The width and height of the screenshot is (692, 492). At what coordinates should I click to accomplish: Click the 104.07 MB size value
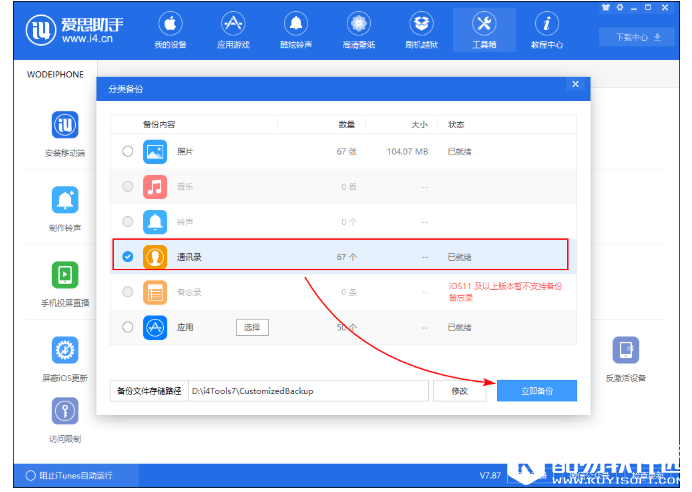pyautogui.click(x=407, y=151)
